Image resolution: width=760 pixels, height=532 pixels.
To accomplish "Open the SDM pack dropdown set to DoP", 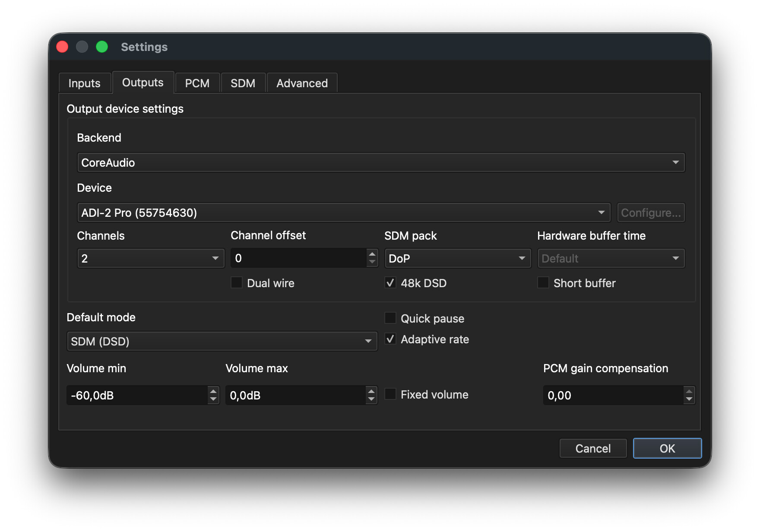I will click(457, 259).
